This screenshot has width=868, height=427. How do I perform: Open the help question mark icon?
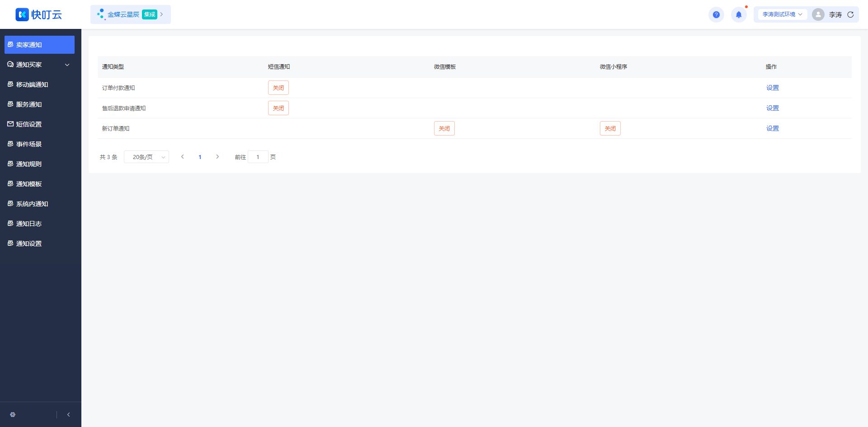716,14
